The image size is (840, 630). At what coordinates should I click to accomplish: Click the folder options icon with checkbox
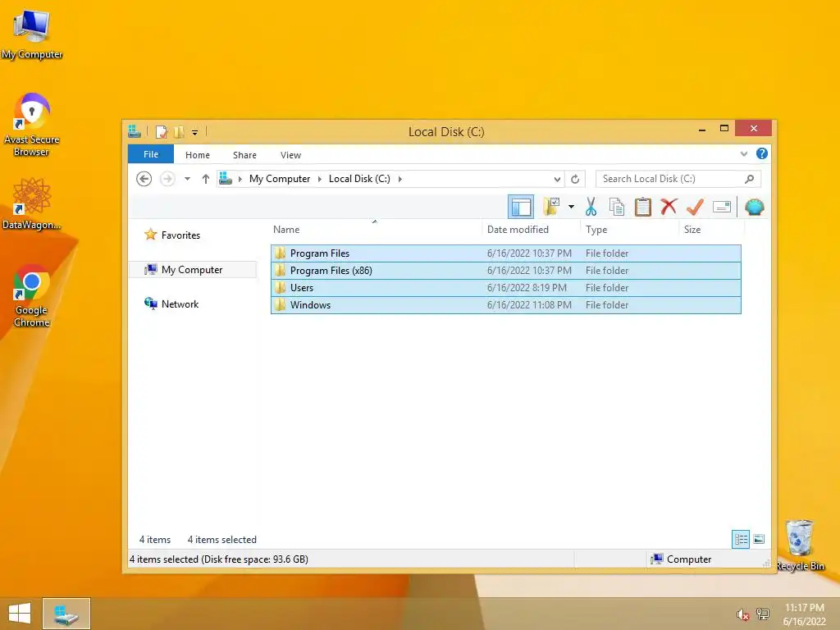coord(551,207)
